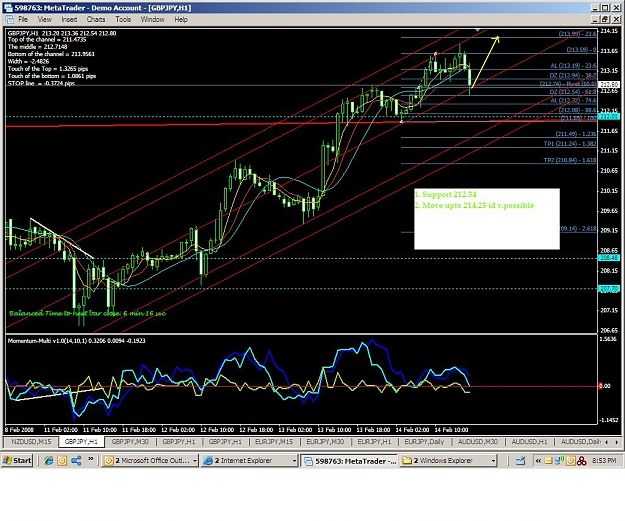Open the Help menu
Screen dimensions: 625x521
(x=181, y=19)
